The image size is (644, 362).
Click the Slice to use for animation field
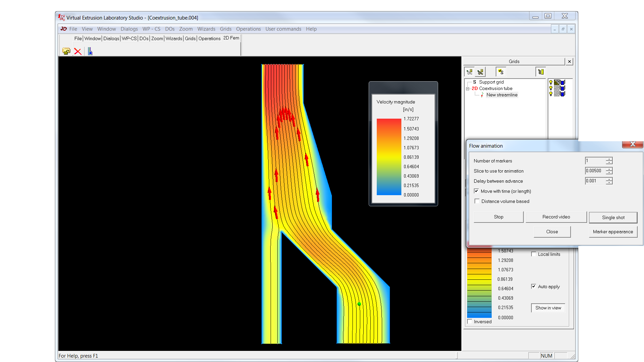pos(595,171)
